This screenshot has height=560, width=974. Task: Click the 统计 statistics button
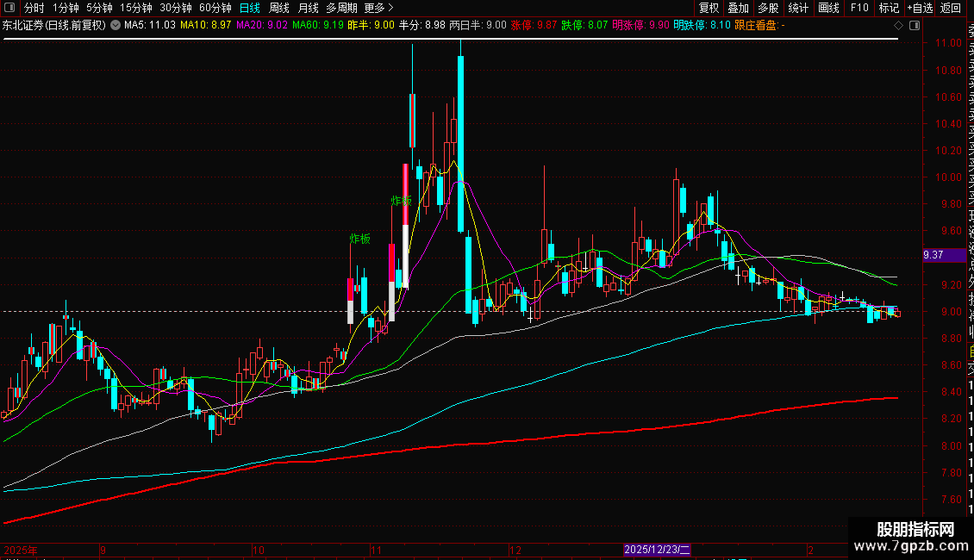pyautogui.click(x=798, y=8)
